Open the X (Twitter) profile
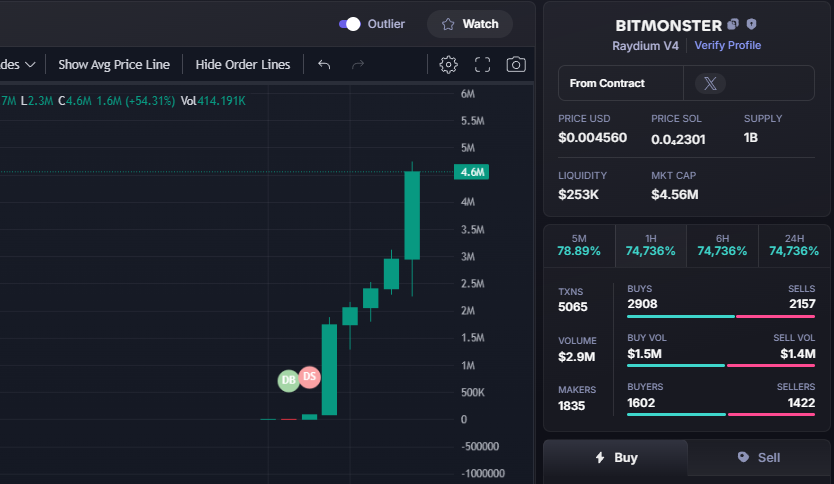 (710, 84)
